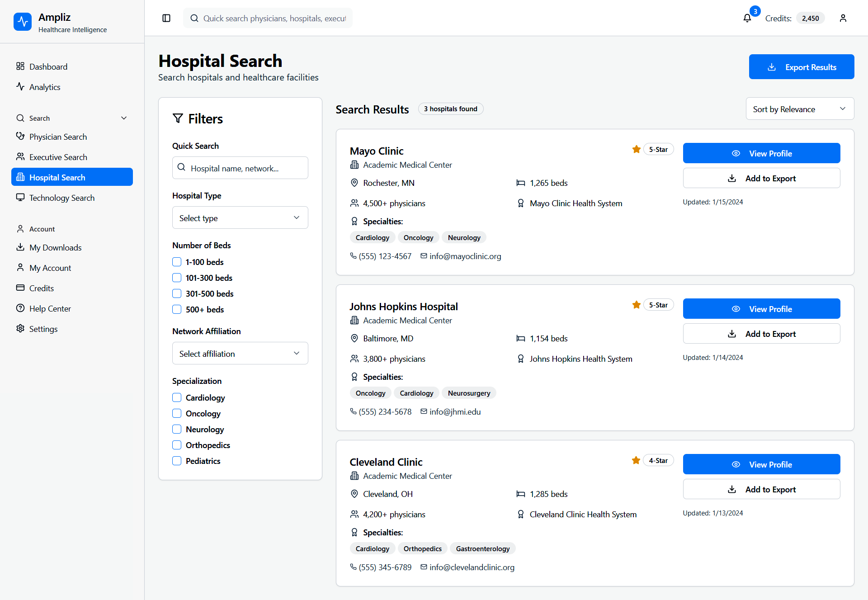This screenshot has height=600, width=868.
Task: Tick the Pediatrics checkbox
Action: click(177, 461)
